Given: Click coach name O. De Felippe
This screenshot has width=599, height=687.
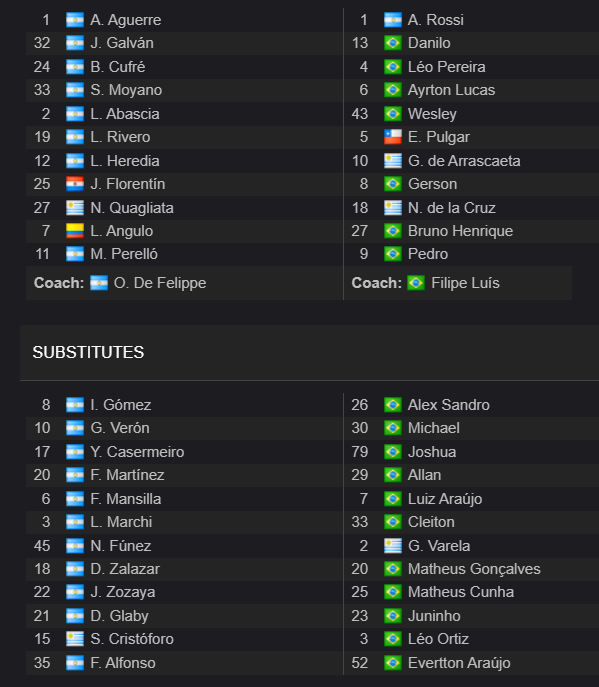Looking at the screenshot, I should (160, 283).
